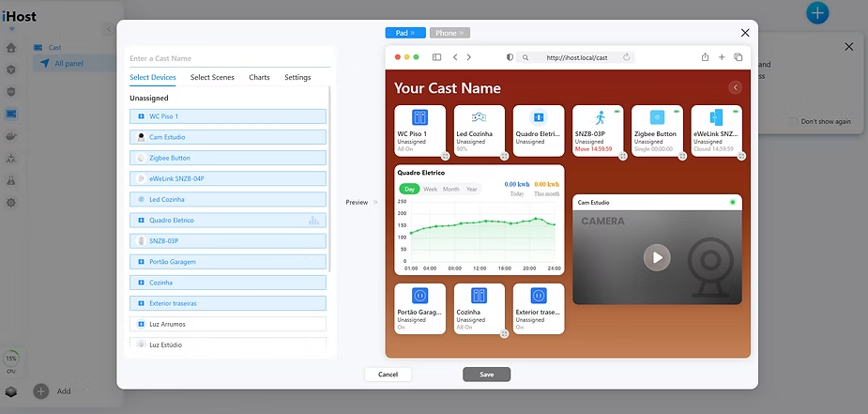The width and height of the screenshot is (868, 414).
Task: Click the Led Cozinha light strip icon
Action: (479, 117)
